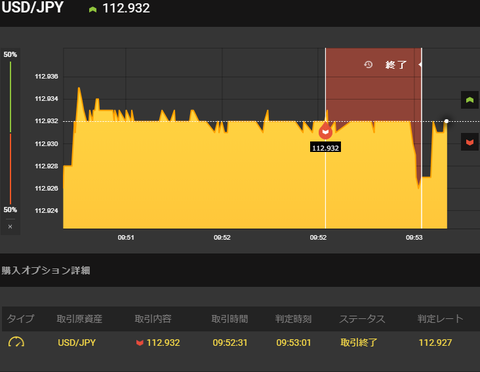Click the 112.930 price axis label
This screenshot has width=480, height=372.
tap(47, 144)
